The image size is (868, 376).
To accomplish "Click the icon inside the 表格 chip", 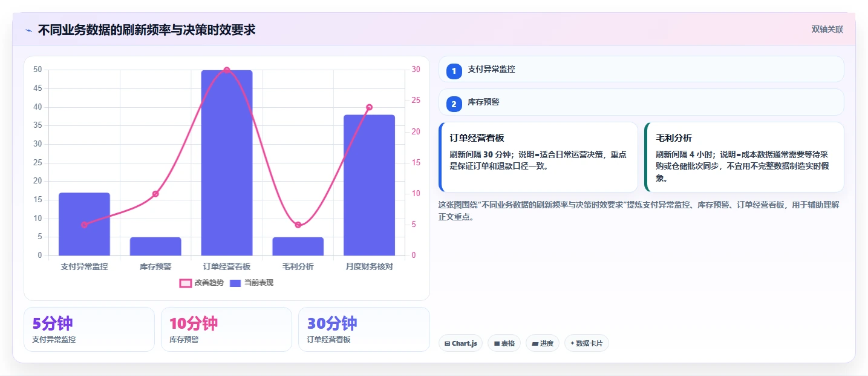I will 497,343.
